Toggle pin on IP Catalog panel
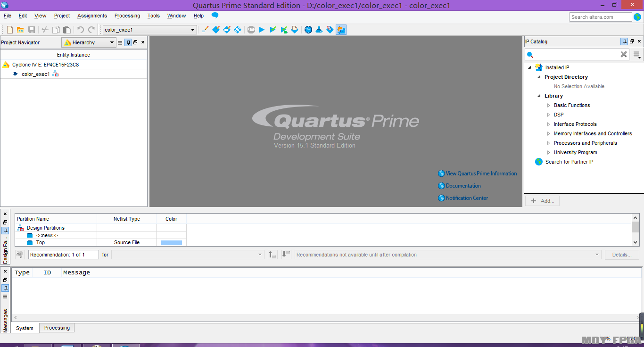 624,41
